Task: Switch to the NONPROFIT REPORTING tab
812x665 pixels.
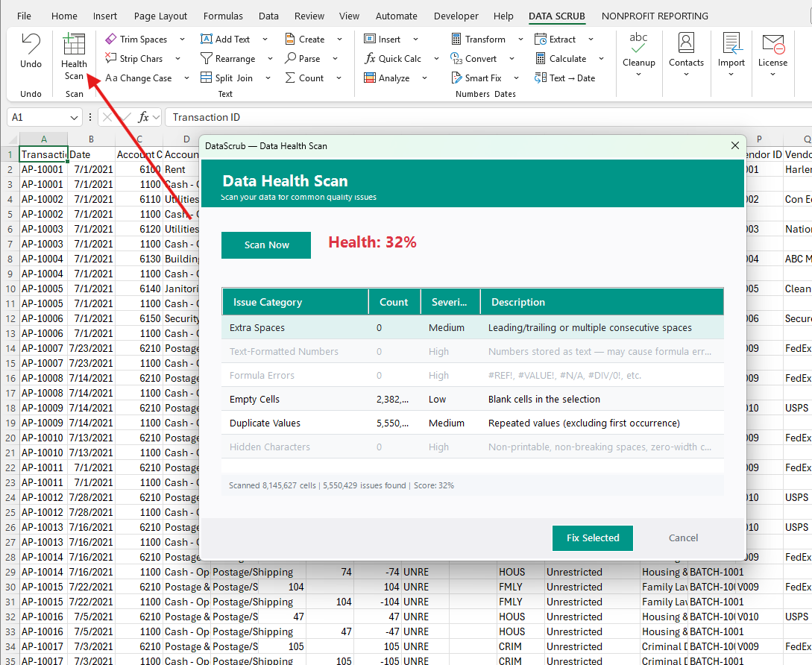Action: point(655,15)
